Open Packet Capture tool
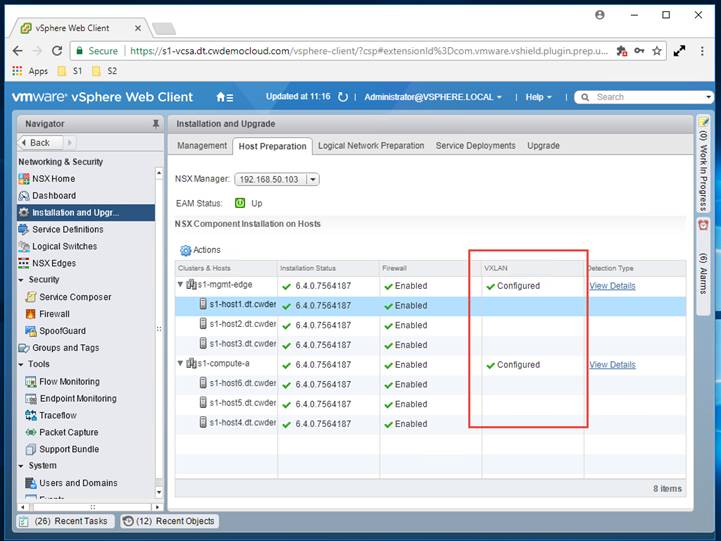 point(69,433)
